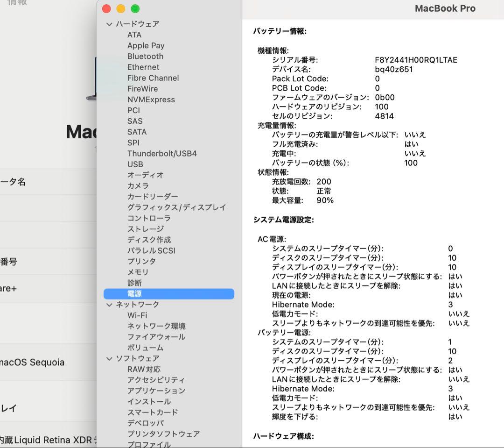Close the system report window
Screen dimensions: 504x448
click(x=106, y=9)
